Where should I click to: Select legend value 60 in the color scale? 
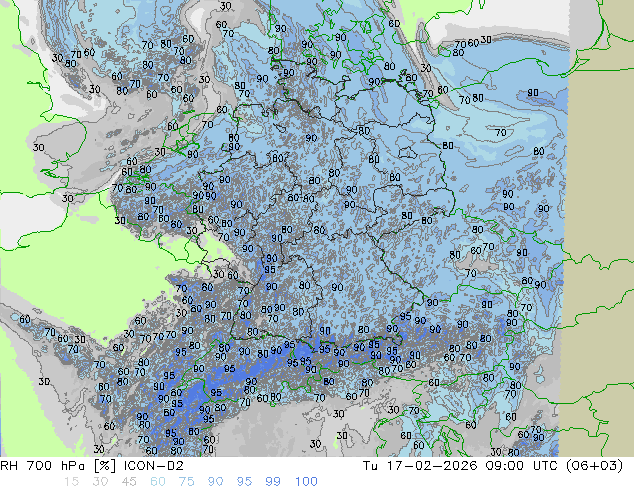(x=158, y=482)
